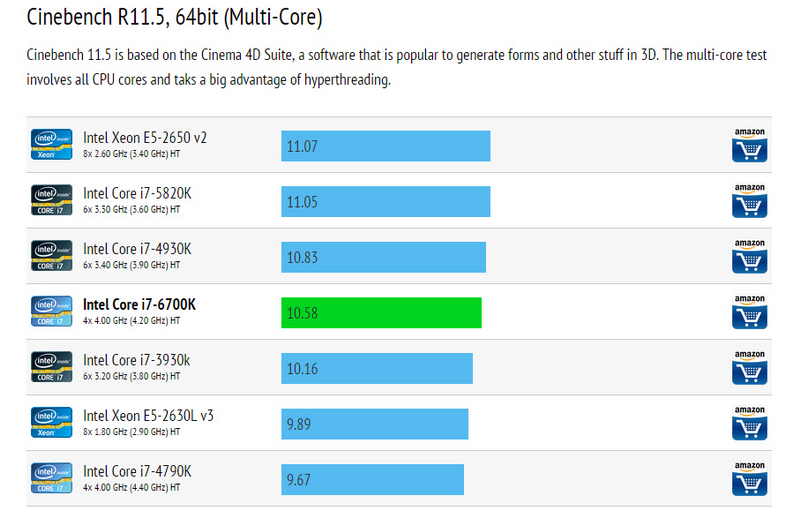800x519 pixels.
Task: Open the Intel Xeon E5-2630L v3 link
Action: pos(148,415)
